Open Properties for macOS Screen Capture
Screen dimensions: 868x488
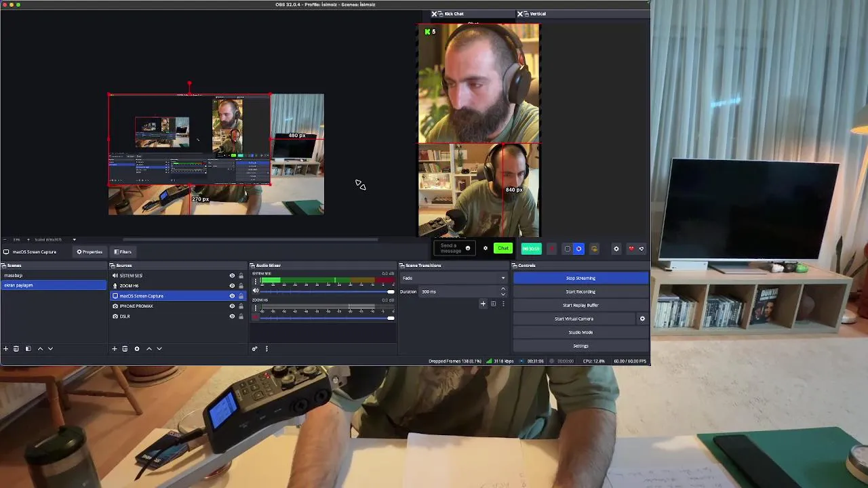(90, 252)
